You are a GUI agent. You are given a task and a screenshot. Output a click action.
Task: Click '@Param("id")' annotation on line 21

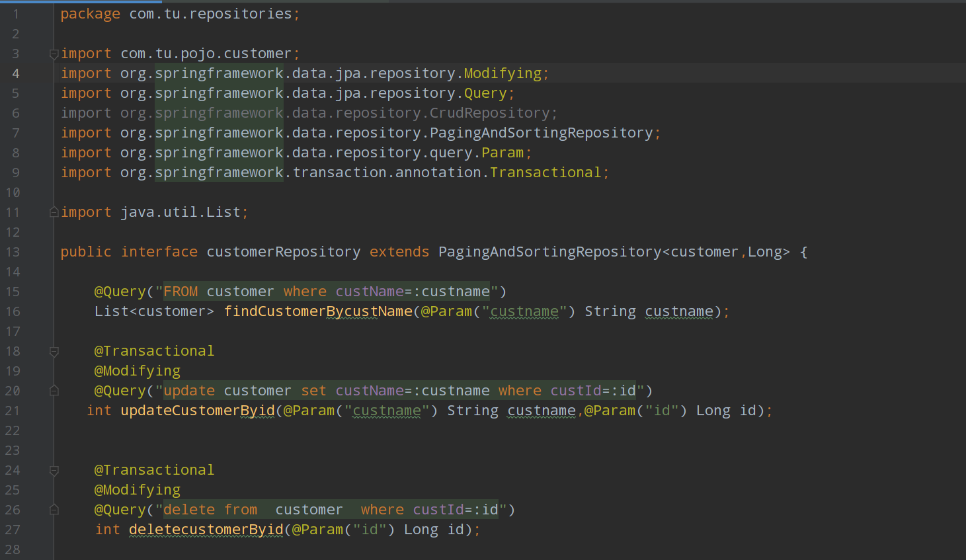[635, 411]
